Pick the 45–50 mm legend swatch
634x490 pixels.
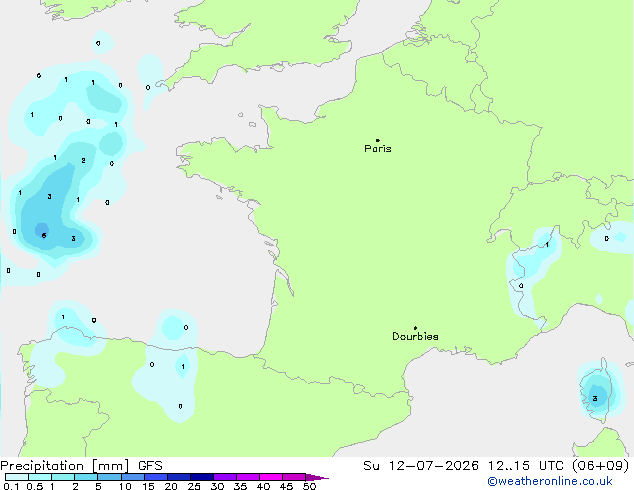[294, 477]
